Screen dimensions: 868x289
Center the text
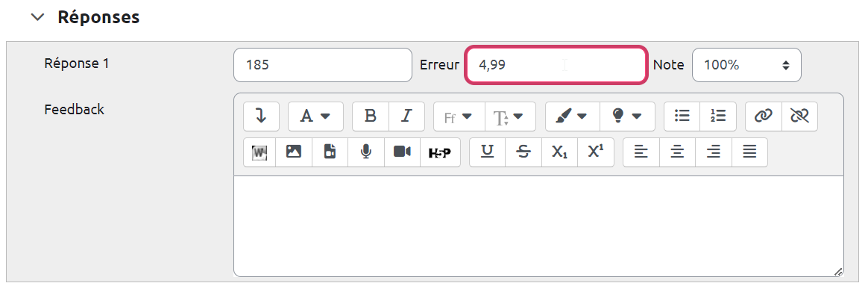tap(677, 152)
